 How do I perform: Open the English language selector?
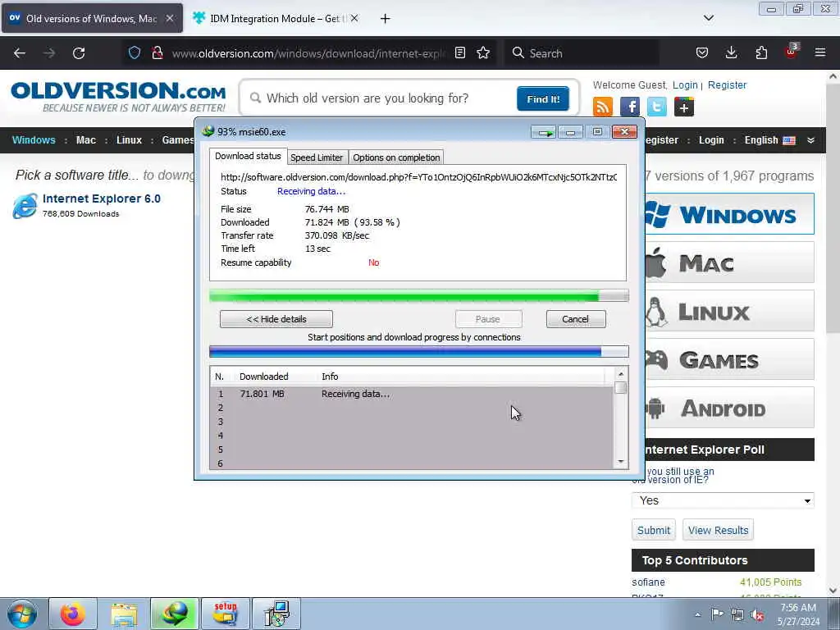click(769, 140)
